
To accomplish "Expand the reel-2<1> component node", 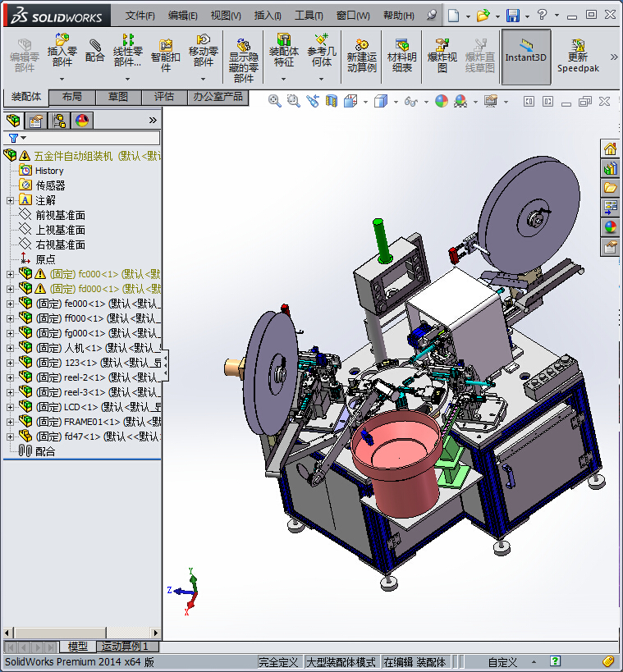I will tap(11, 377).
